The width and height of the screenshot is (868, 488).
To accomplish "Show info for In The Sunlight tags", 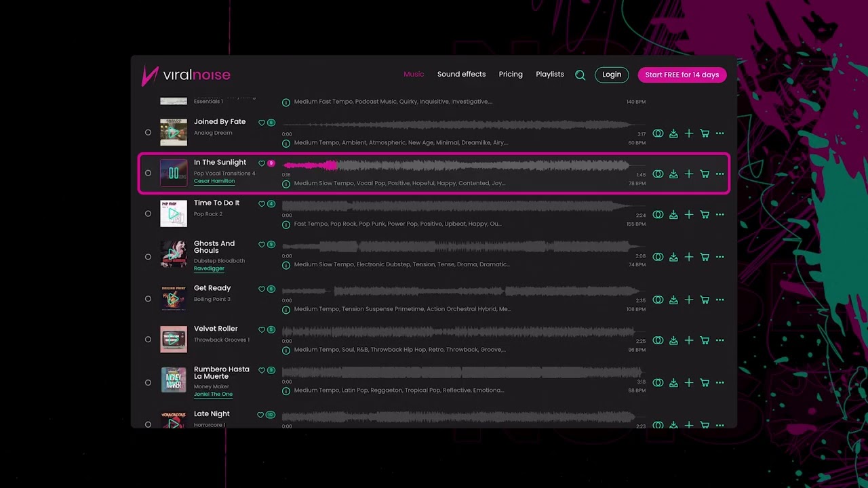I will click(286, 184).
